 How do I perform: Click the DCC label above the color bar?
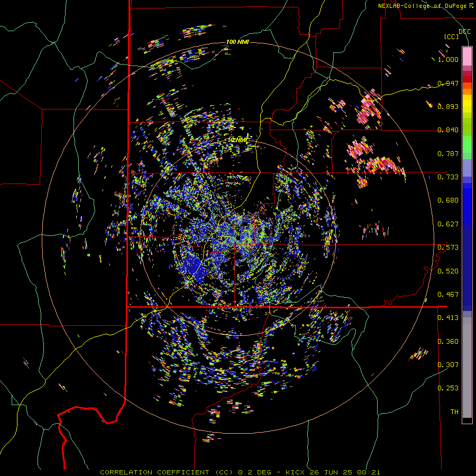(x=464, y=32)
